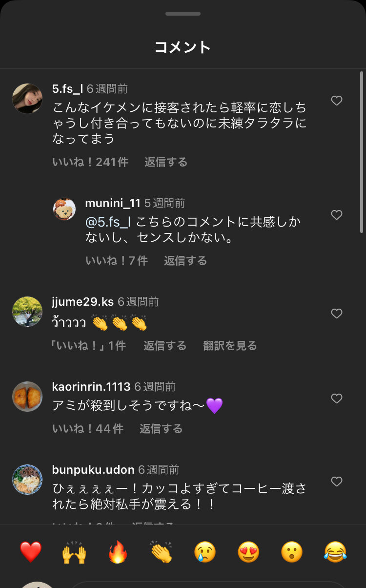
Task: Like kaorinrin.1113's comment
Action: pos(337,399)
